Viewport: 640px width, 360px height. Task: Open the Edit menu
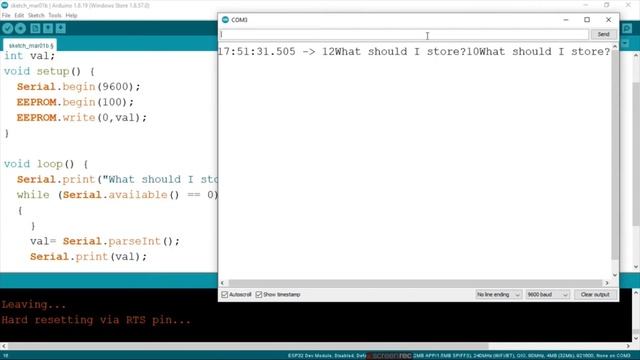(x=19, y=16)
